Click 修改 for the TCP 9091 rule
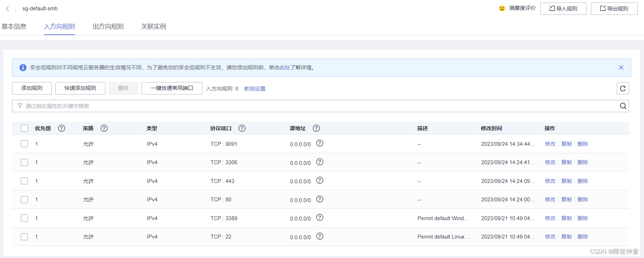This screenshot has width=644, height=258. coord(550,144)
